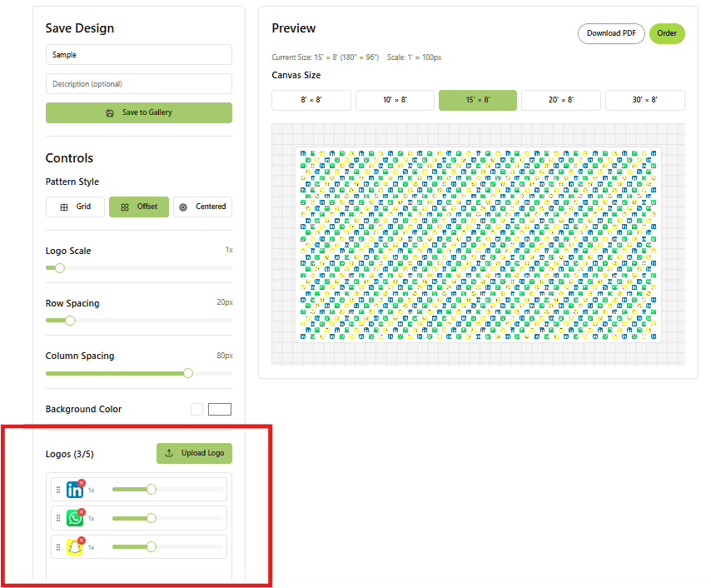This screenshot has width=711, height=588.
Task: Remove the LinkedIn logo with red X
Action: pyautogui.click(x=82, y=483)
